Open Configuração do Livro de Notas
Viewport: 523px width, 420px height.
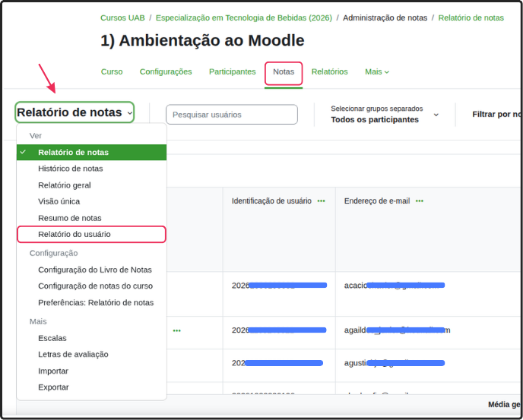pos(95,270)
